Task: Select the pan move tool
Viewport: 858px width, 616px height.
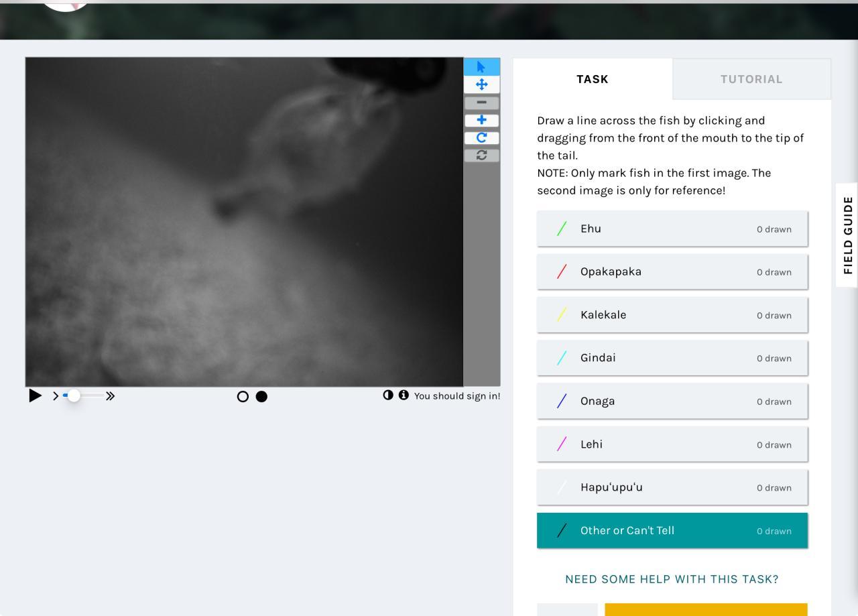Action: click(481, 84)
